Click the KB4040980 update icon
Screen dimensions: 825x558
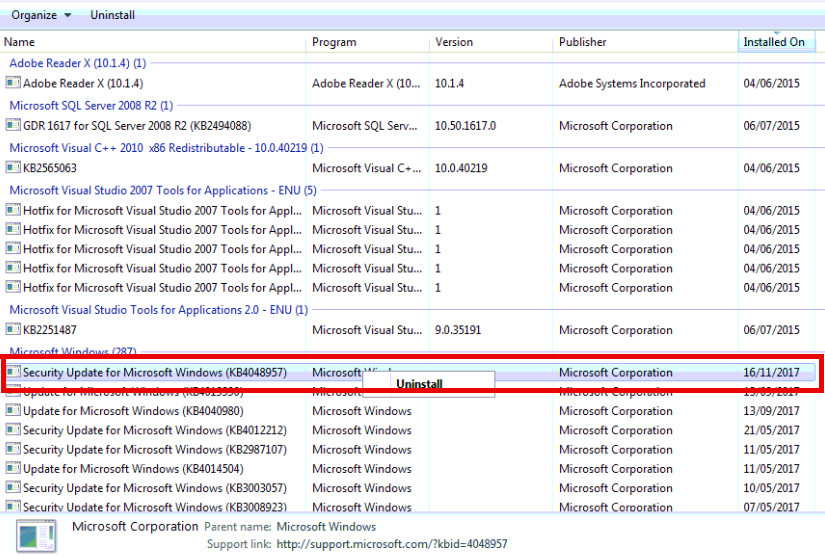coord(13,410)
